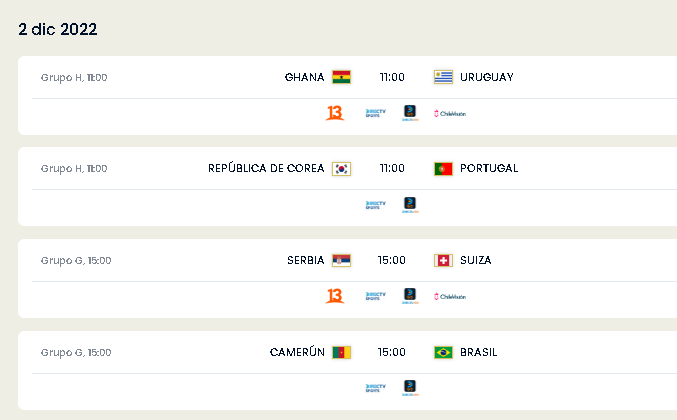Image resolution: width=677 pixels, height=420 pixels.
Task: Click the Switzerland flag icon
Action: pyautogui.click(x=443, y=260)
